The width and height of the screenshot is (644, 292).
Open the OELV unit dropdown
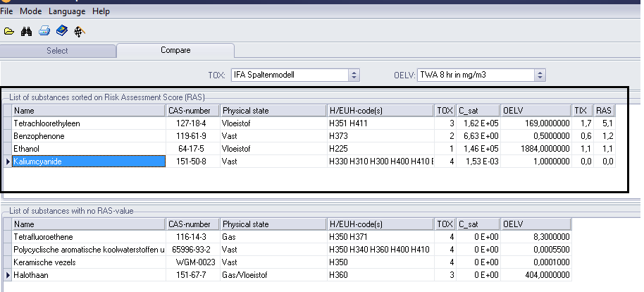(540, 75)
